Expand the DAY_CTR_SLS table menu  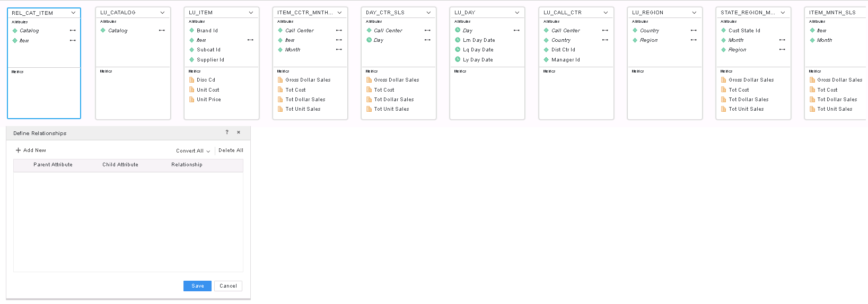(x=428, y=12)
